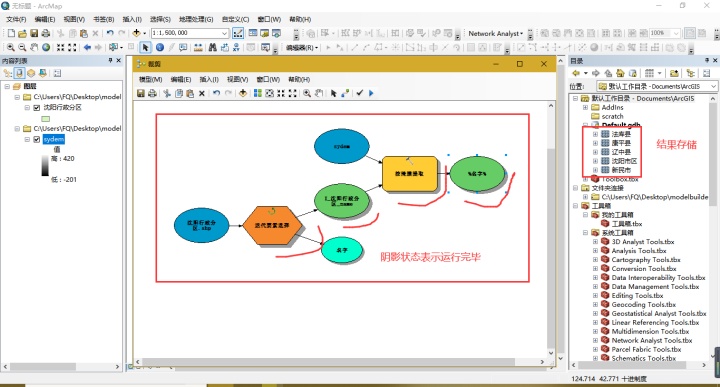
Task: Open the 文件(F) menu
Action: tap(16, 19)
